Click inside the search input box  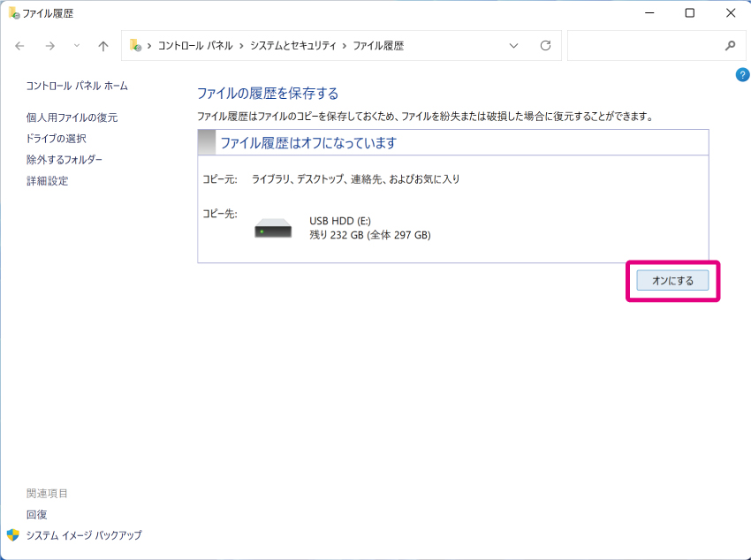coord(643,46)
